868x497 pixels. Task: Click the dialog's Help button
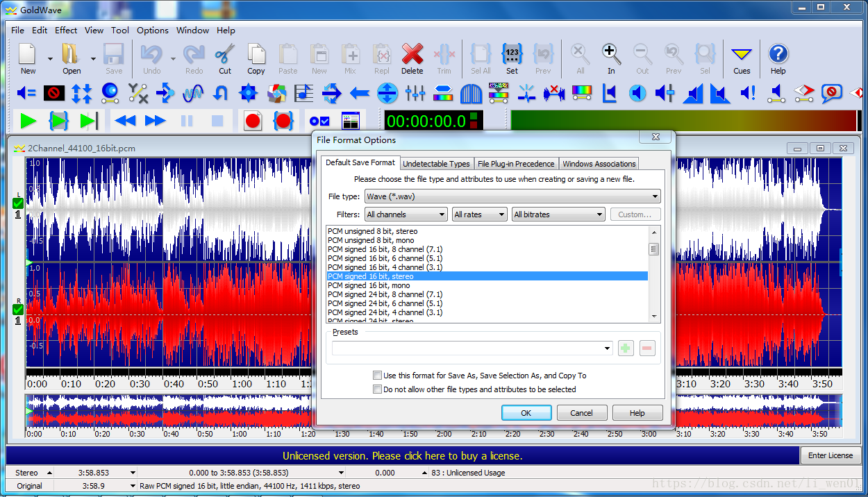point(637,413)
